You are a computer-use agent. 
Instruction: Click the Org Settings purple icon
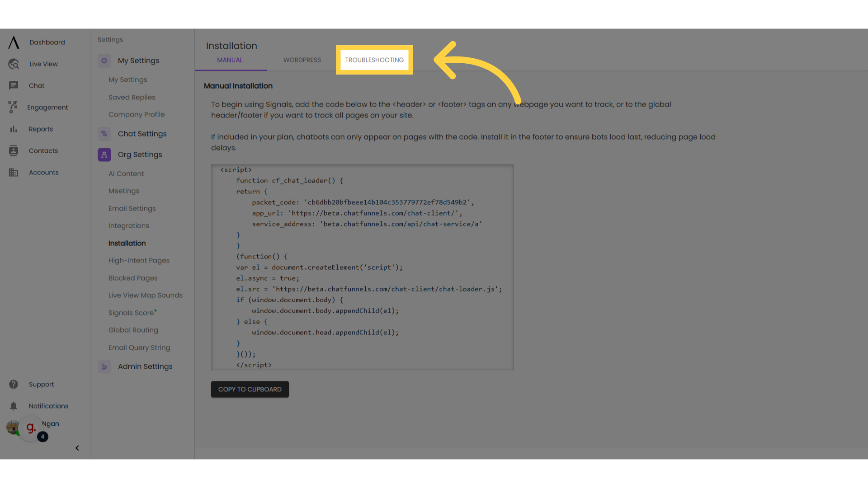(x=104, y=155)
